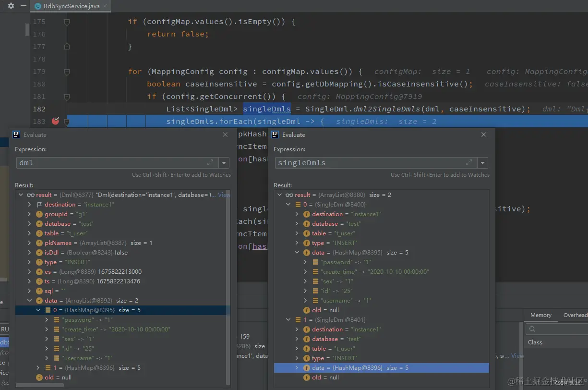The width and height of the screenshot is (588, 390).
Task: Select the sql = "" row
Action: coord(122,291)
